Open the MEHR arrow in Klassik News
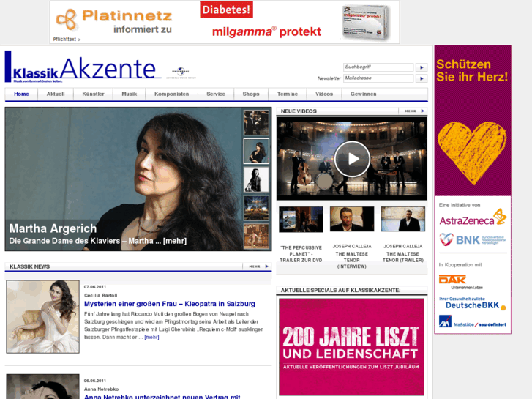532x399 pixels. (x=258, y=266)
